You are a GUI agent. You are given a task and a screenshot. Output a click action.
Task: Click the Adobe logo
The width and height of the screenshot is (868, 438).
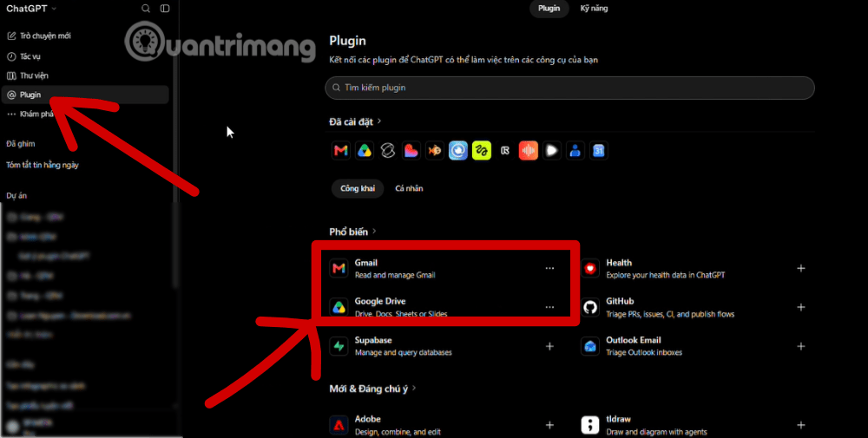pos(339,425)
